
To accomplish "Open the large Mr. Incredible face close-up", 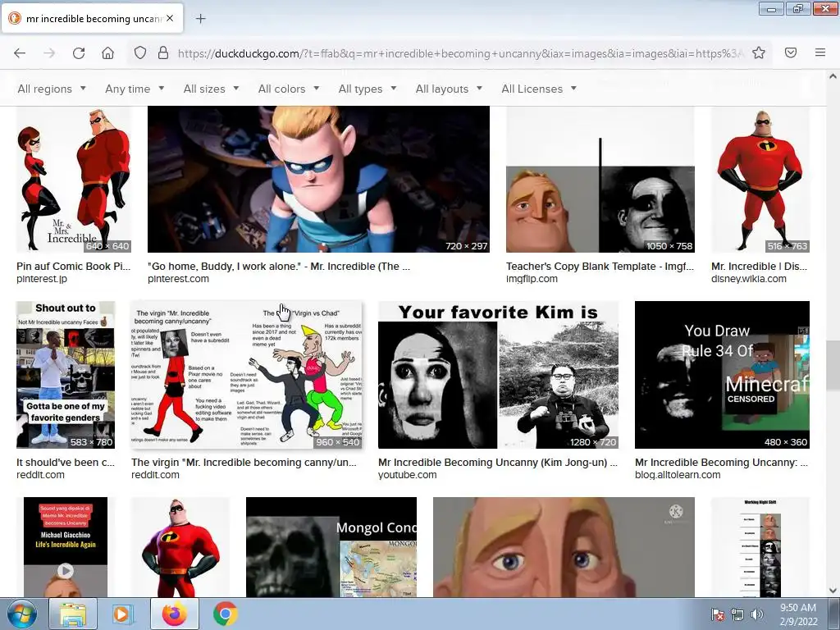I will pyautogui.click(x=564, y=547).
